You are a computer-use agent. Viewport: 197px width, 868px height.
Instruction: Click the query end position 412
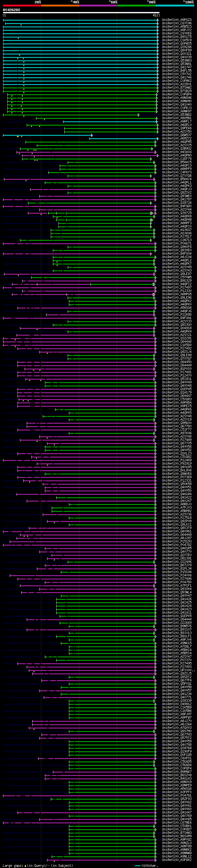click(155, 15)
